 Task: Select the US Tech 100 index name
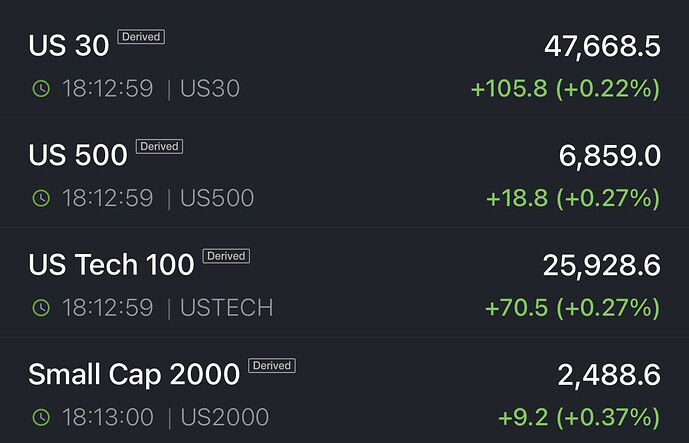click(111, 265)
